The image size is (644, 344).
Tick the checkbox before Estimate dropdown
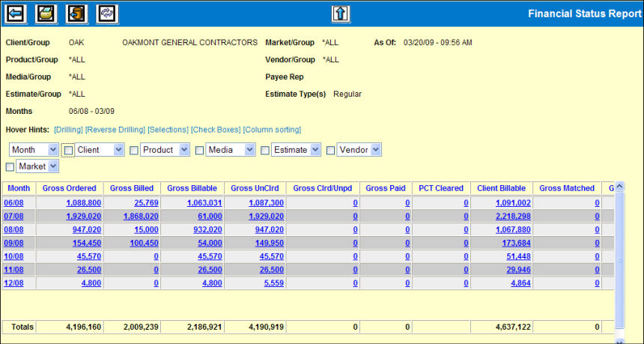pos(265,151)
